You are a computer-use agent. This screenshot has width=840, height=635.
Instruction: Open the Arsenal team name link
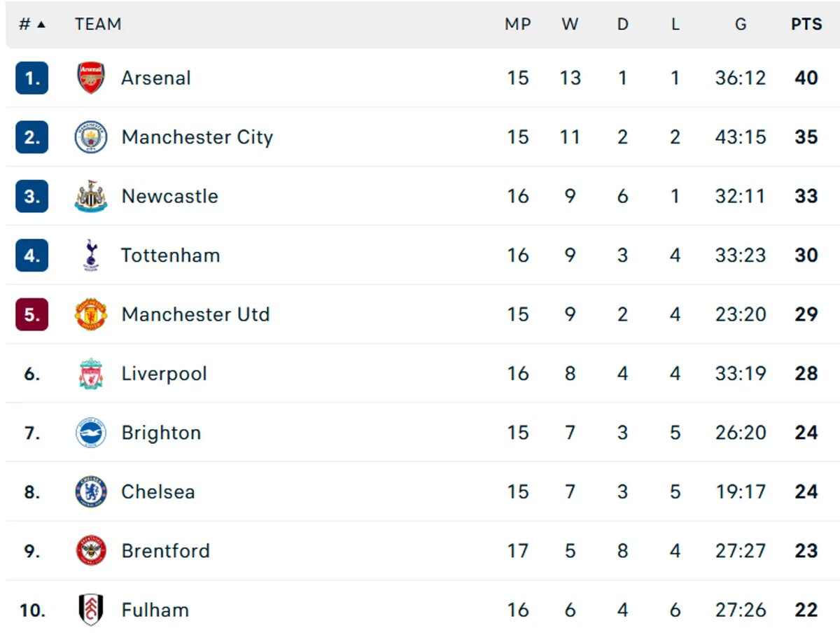coord(155,78)
